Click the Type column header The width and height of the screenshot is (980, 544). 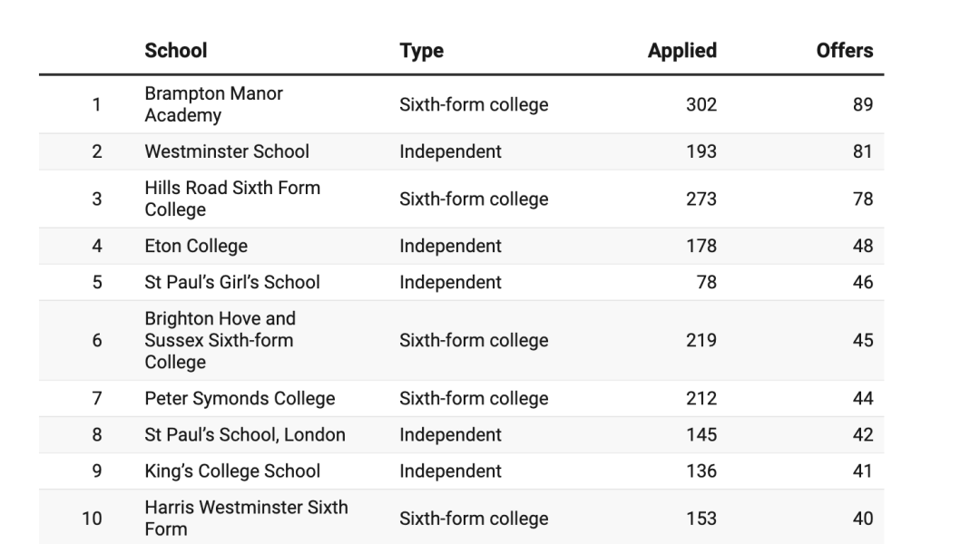coord(421,51)
